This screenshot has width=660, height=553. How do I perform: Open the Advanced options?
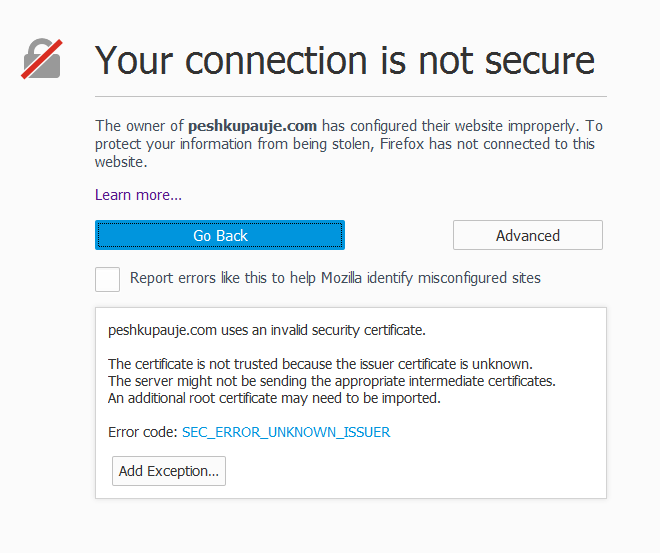pos(527,236)
